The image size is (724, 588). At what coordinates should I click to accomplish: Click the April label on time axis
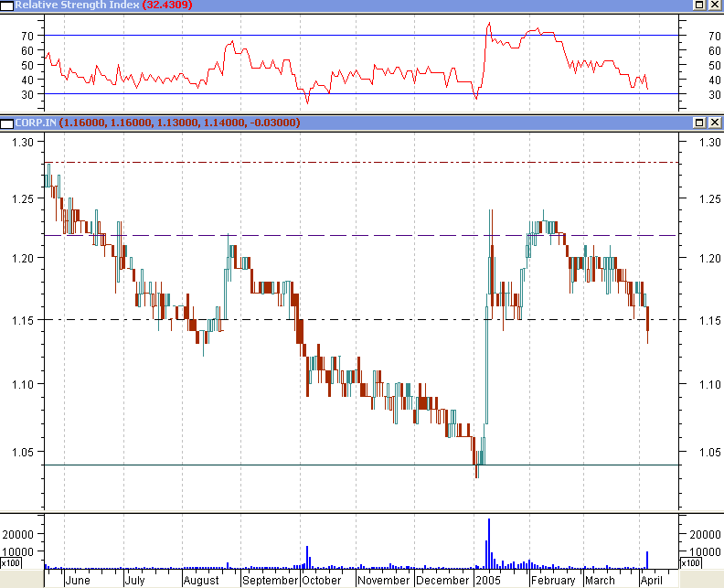pos(651,580)
